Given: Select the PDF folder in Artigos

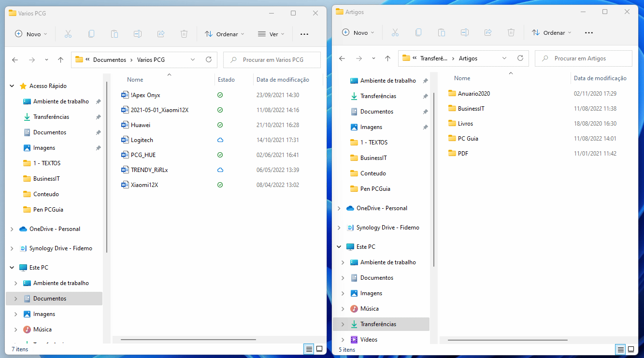Looking at the screenshot, I should pos(458,154).
